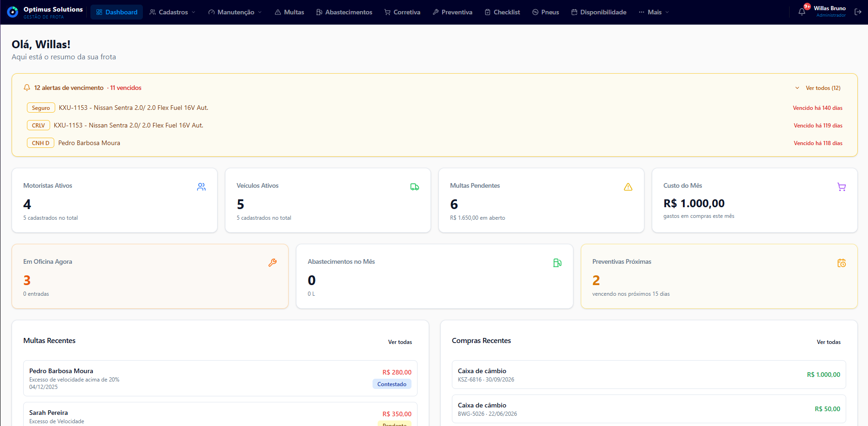
Task: Expand the Manutenção dropdown menu
Action: point(235,12)
